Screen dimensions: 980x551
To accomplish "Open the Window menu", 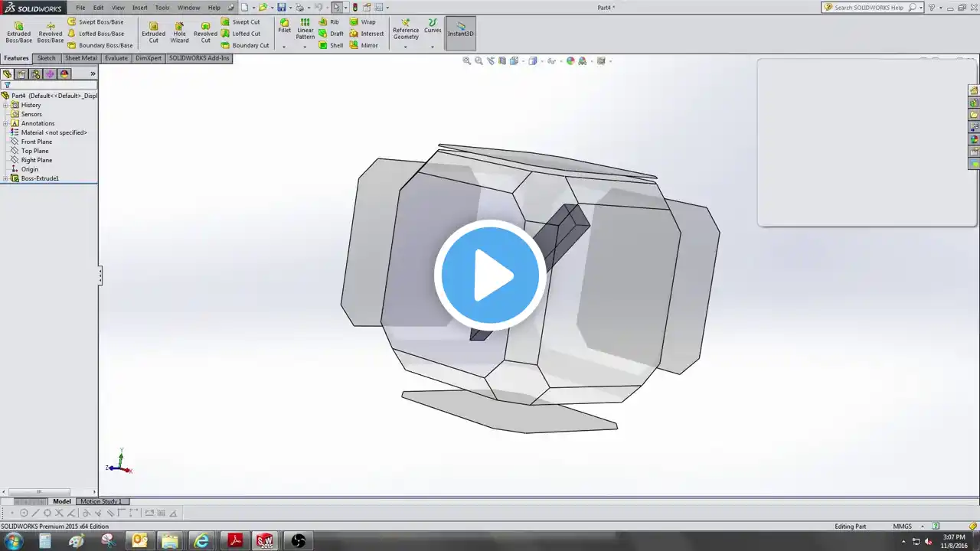I will coord(188,8).
